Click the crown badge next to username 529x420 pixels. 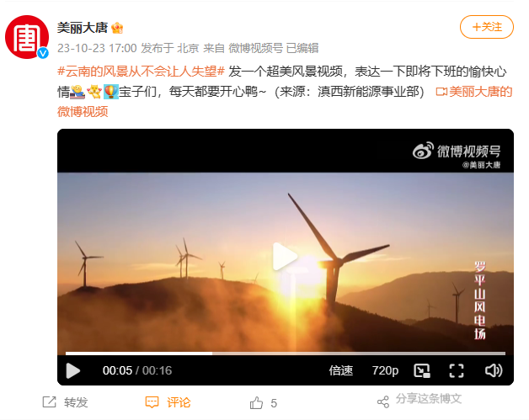point(117,28)
